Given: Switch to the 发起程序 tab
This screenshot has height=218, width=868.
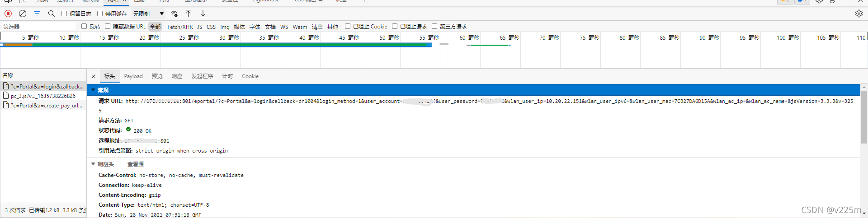Looking at the screenshot, I should tap(202, 76).
